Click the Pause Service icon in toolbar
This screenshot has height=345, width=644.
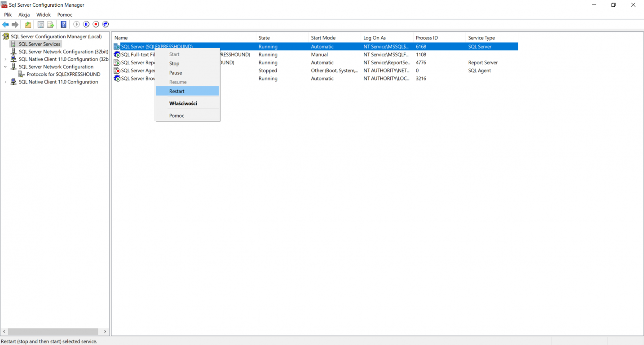click(x=86, y=24)
